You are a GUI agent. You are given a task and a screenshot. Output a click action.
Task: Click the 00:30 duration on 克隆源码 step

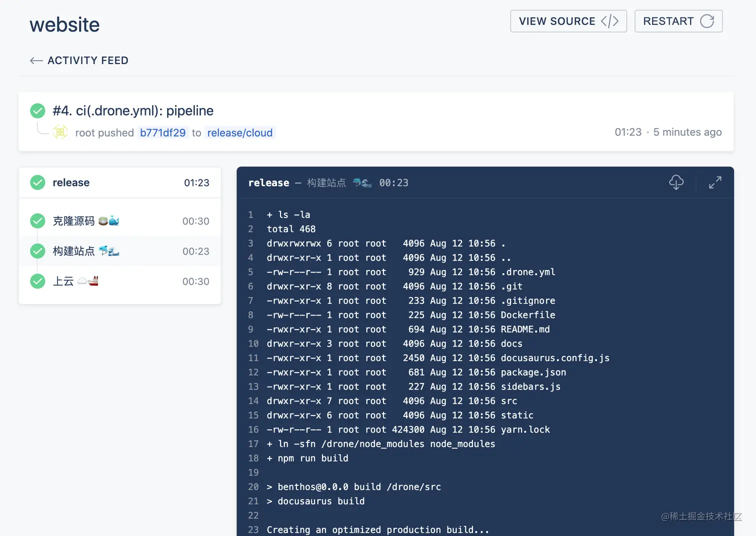196,221
